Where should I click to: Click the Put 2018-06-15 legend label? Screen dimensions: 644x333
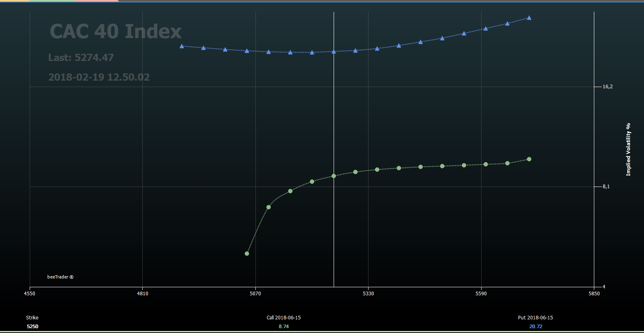pos(535,318)
